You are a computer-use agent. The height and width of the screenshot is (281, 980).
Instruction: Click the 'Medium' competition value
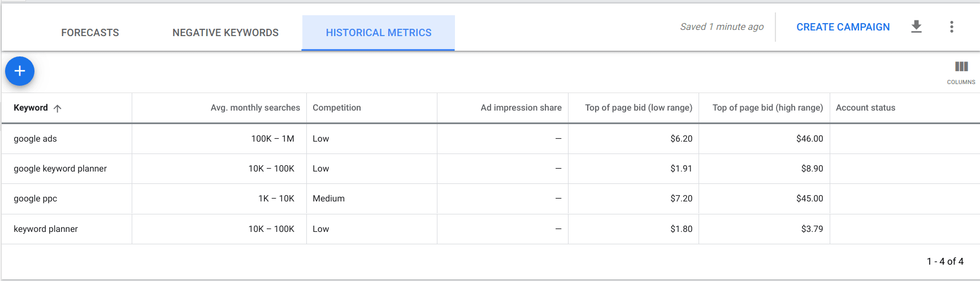click(328, 199)
